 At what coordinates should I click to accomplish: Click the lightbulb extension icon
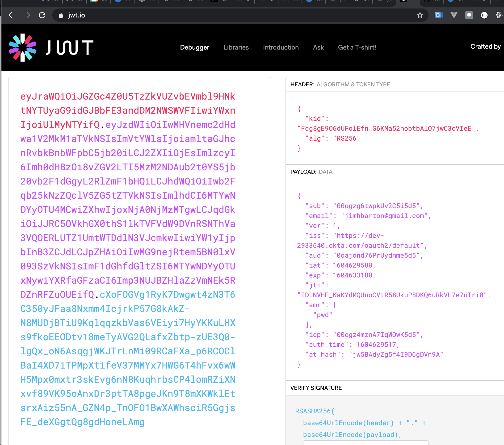[x=469, y=15]
